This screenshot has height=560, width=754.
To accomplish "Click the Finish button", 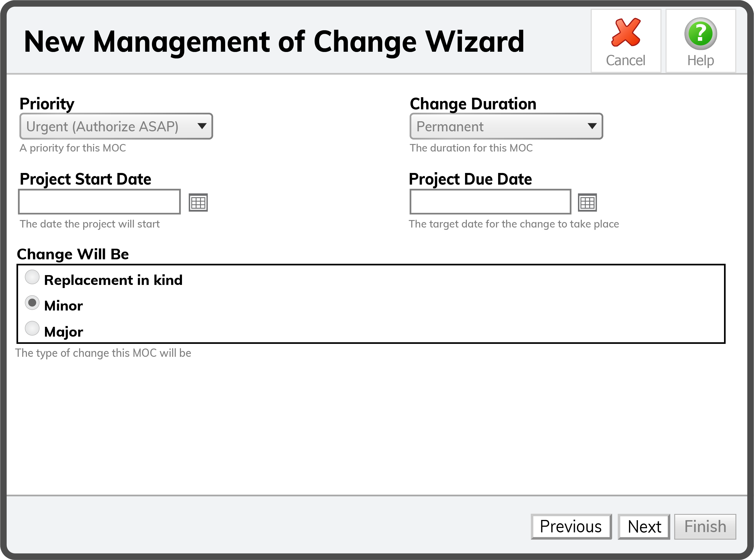I will pyautogui.click(x=705, y=526).
